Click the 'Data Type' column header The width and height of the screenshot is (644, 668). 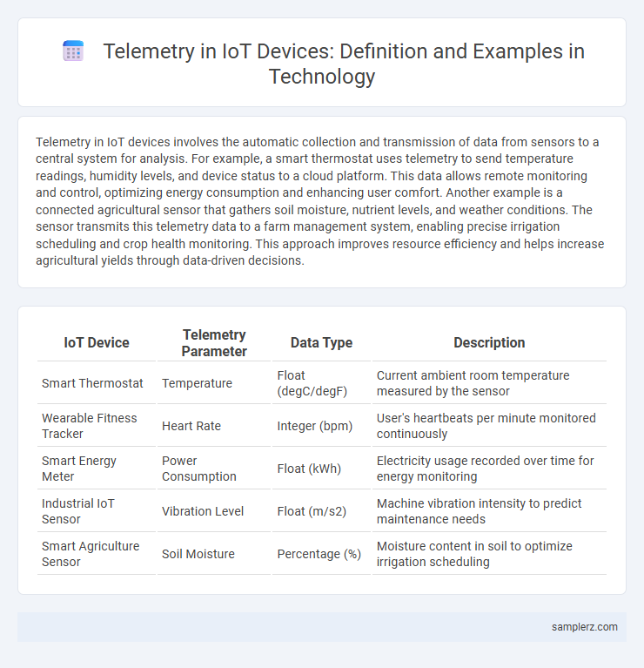pyautogui.click(x=321, y=342)
